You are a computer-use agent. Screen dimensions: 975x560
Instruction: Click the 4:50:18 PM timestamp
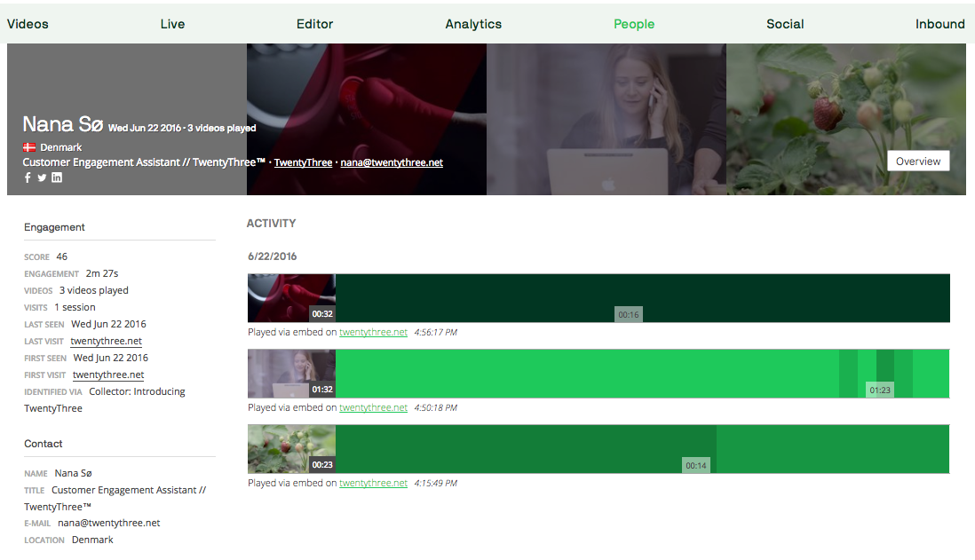click(x=435, y=407)
